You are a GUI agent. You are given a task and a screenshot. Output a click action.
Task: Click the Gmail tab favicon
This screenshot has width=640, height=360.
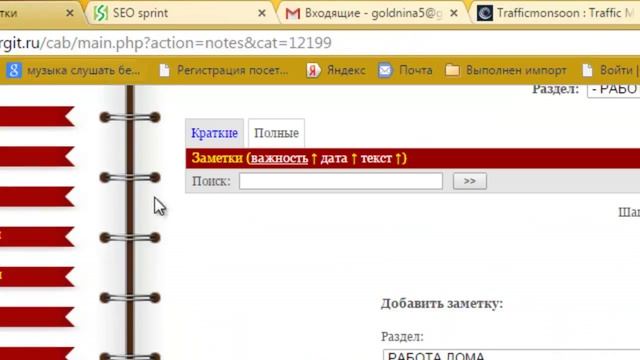293,13
